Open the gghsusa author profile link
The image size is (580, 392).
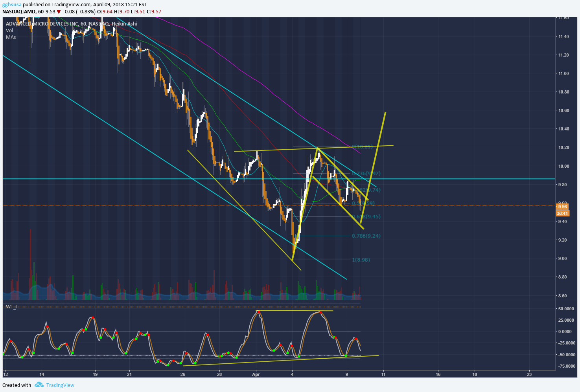click(12, 5)
